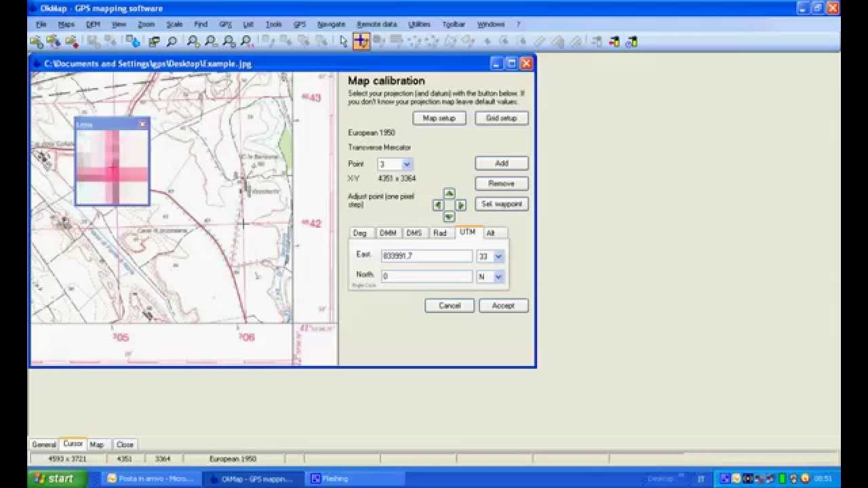This screenshot has height=488, width=868.
Task: Click the Remove point button
Action: 501,184
